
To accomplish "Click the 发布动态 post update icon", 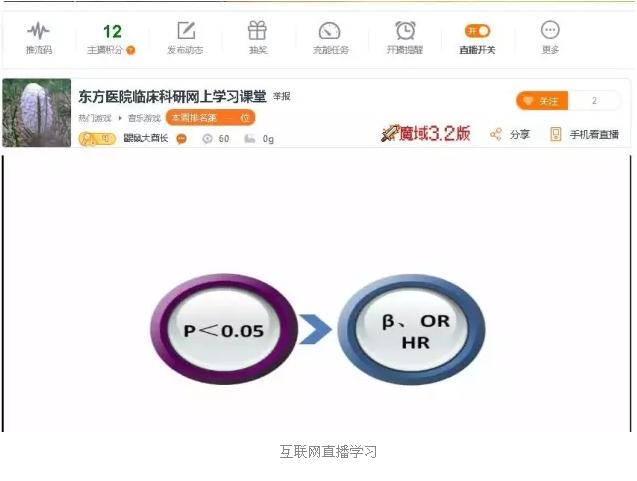I will [x=186, y=30].
